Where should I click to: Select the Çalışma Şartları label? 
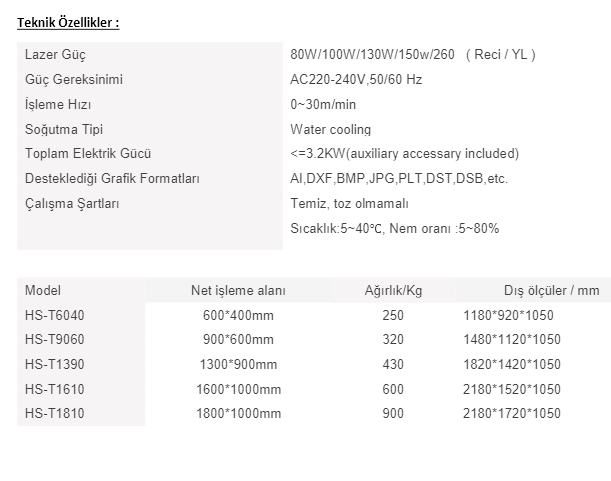pyautogui.click(x=72, y=204)
